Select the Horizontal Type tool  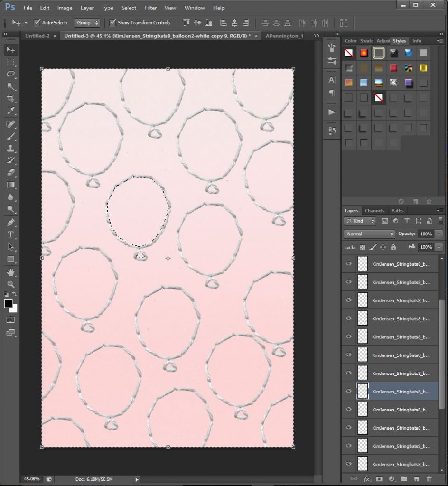coord(10,234)
